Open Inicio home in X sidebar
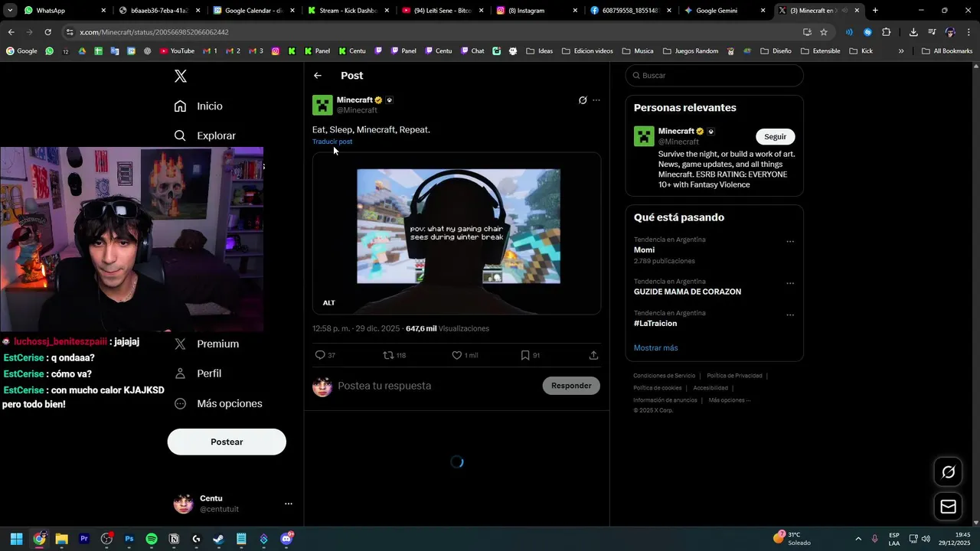980x551 pixels. 198,106
